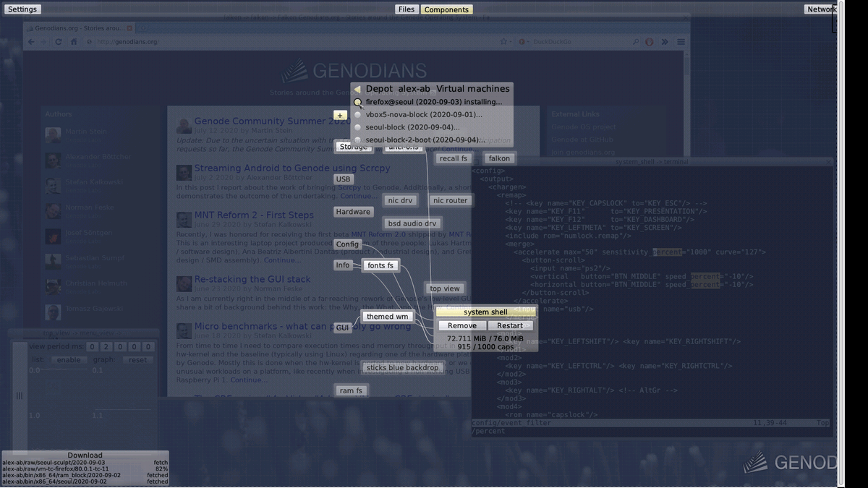Select the nic router component
This screenshot has width=868, height=488.
tap(450, 200)
